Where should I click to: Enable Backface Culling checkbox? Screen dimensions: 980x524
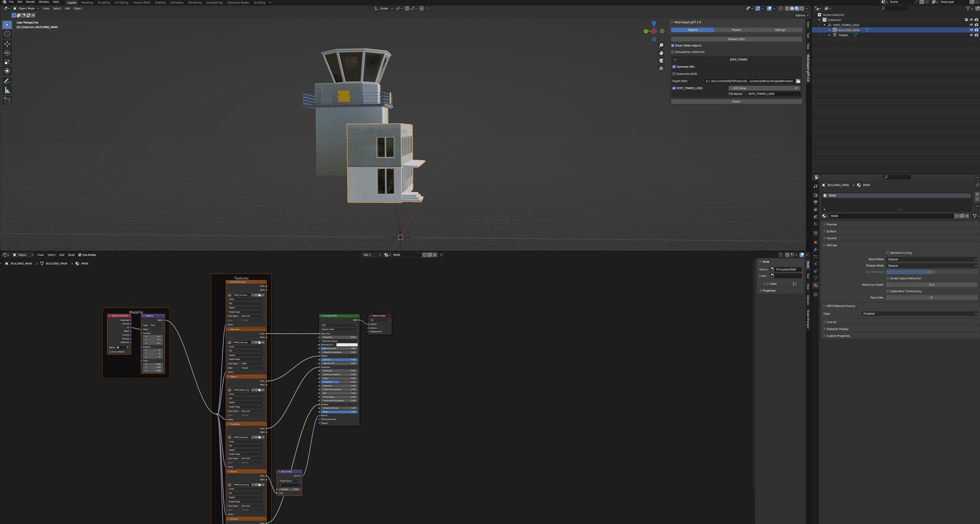[x=888, y=253]
